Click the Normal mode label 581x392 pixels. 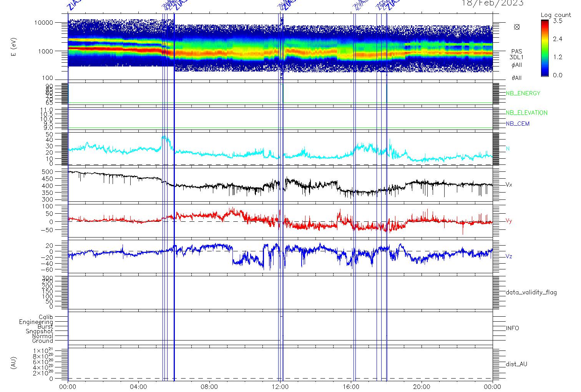[43, 336]
